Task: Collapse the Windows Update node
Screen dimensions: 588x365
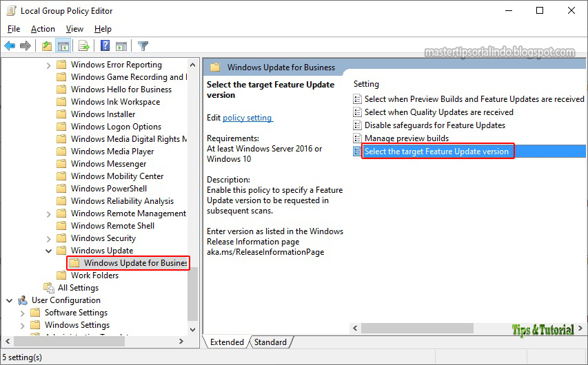Action: click(48, 251)
